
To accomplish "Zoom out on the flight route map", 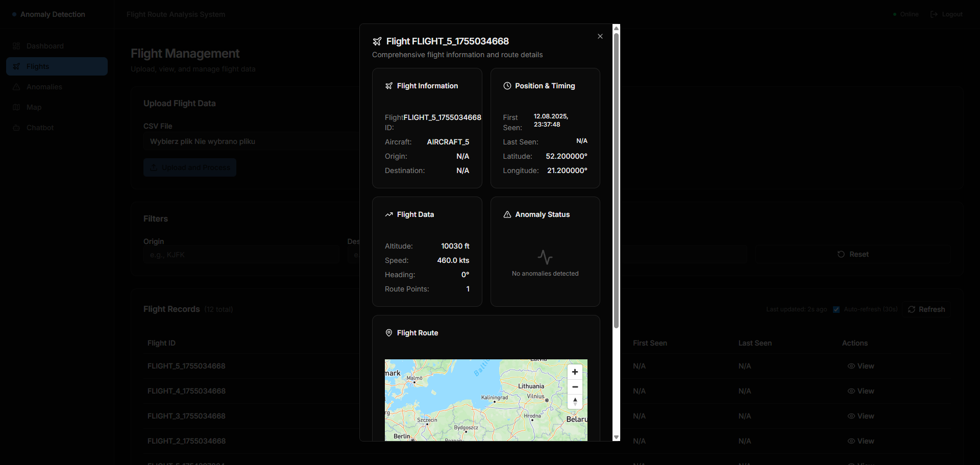I will 575,387.
